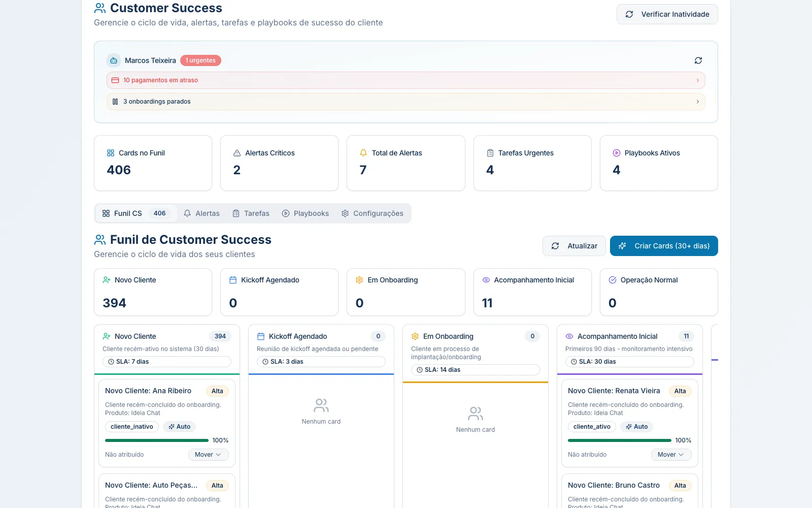Click the clock icon in SLA: 7 dias badge
This screenshot has width=812, height=508.
[111, 362]
